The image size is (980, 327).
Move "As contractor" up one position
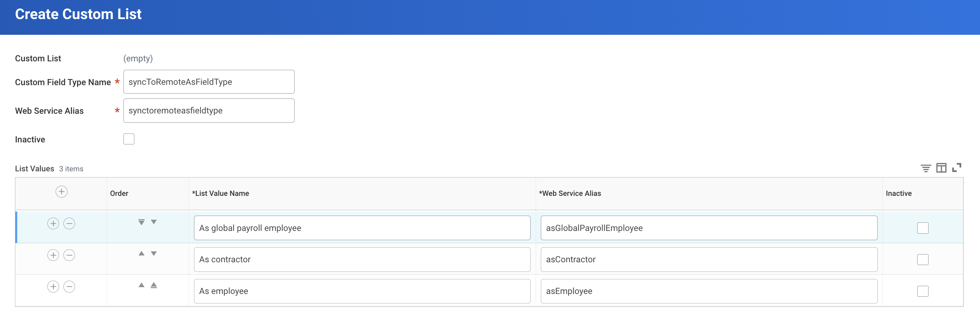coord(141,253)
